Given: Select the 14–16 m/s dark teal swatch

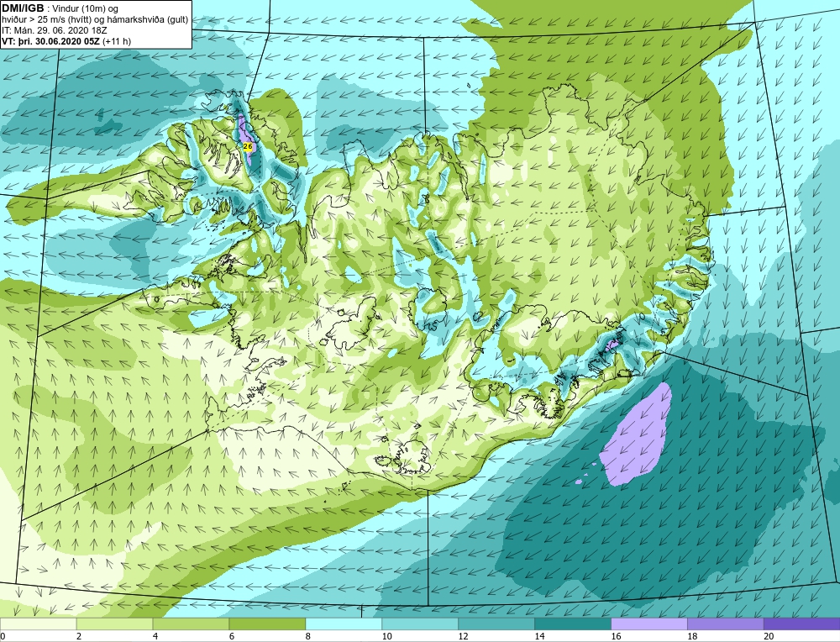Looking at the screenshot, I should click(573, 624).
